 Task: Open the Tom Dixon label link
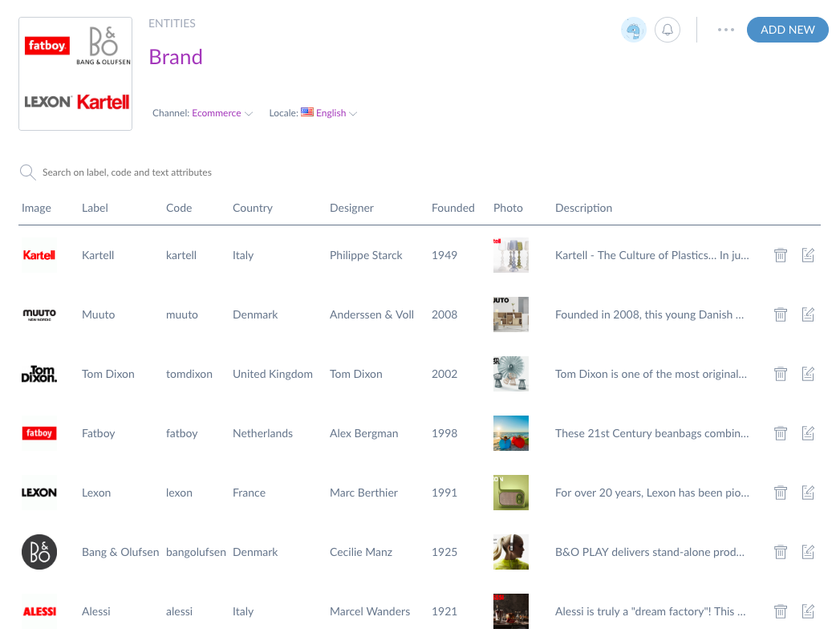[x=108, y=374]
